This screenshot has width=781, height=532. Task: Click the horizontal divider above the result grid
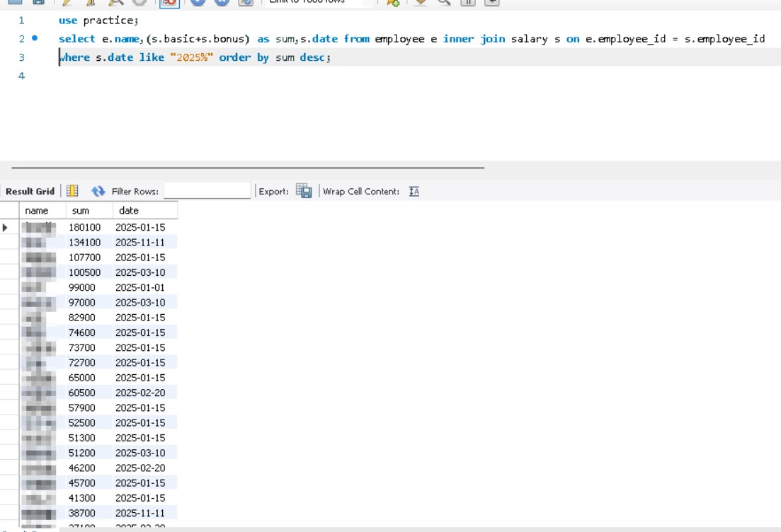(248, 168)
